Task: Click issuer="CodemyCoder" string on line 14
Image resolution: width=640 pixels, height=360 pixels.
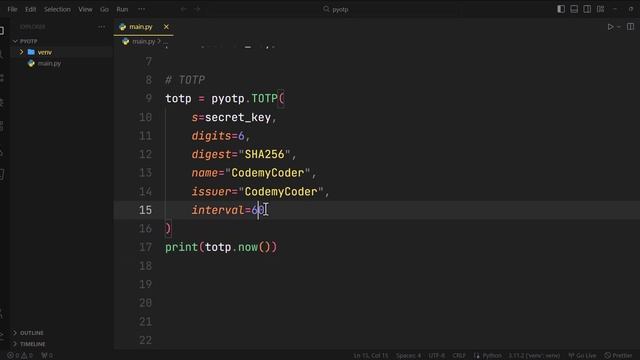Action: click(258, 192)
